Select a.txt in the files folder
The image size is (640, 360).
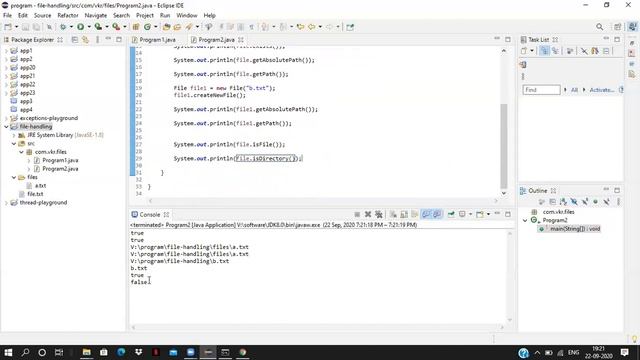[40, 186]
